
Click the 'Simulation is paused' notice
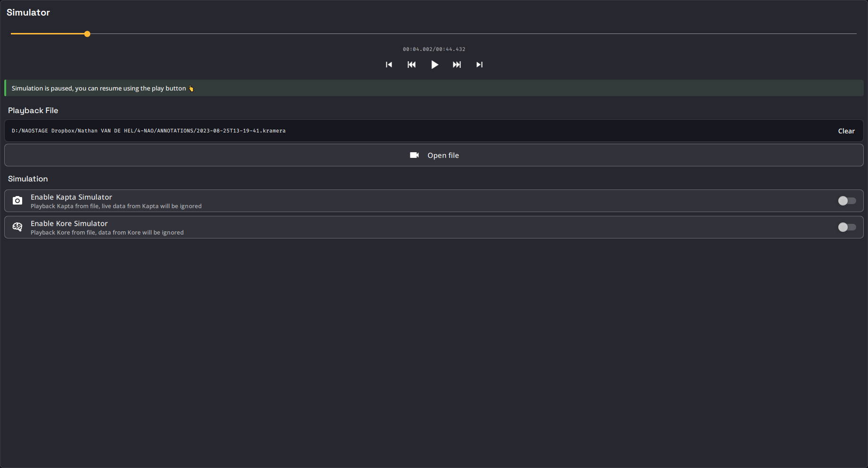click(x=434, y=88)
